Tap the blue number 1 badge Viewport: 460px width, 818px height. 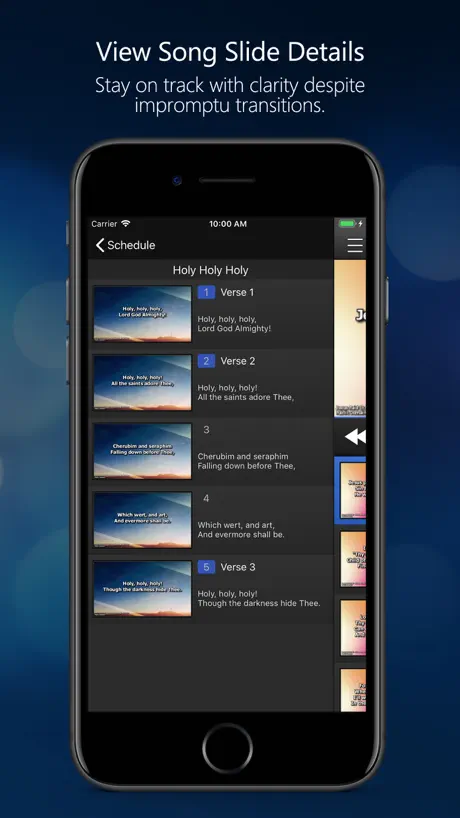tap(206, 292)
